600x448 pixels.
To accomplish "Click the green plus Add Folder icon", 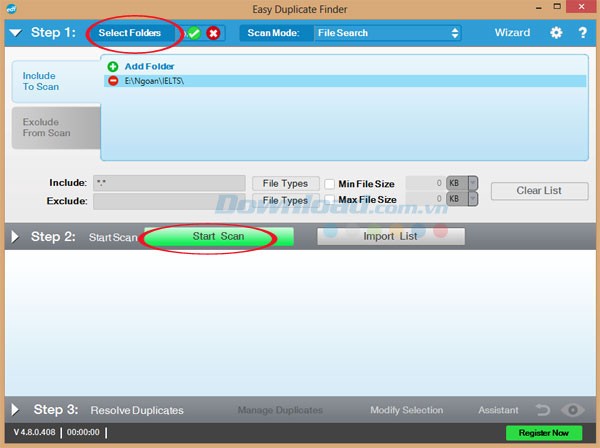I will point(113,66).
